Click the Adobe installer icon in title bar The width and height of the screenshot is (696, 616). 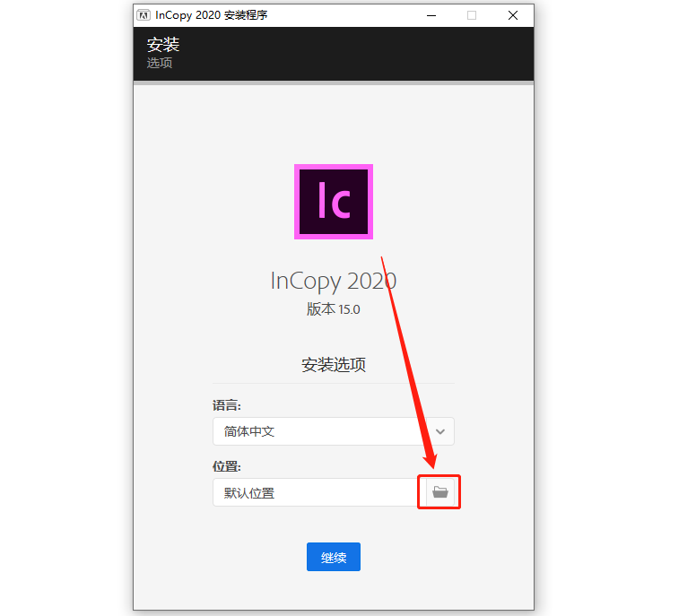tap(144, 15)
